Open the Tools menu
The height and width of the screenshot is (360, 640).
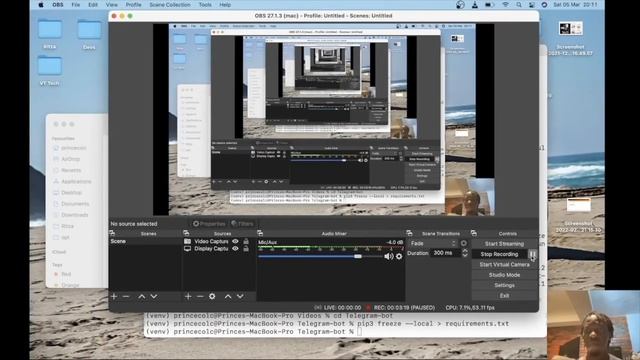pyautogui.click(x=205, y=5)
